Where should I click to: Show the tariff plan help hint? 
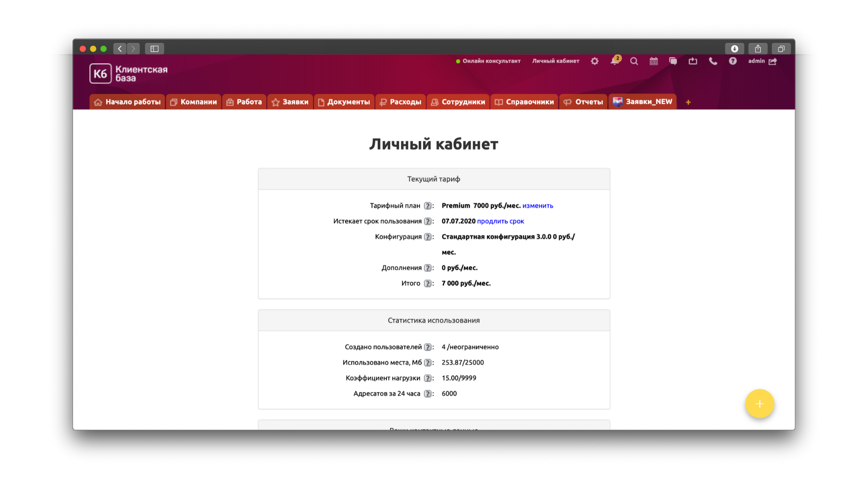click(x=428, y=206)
